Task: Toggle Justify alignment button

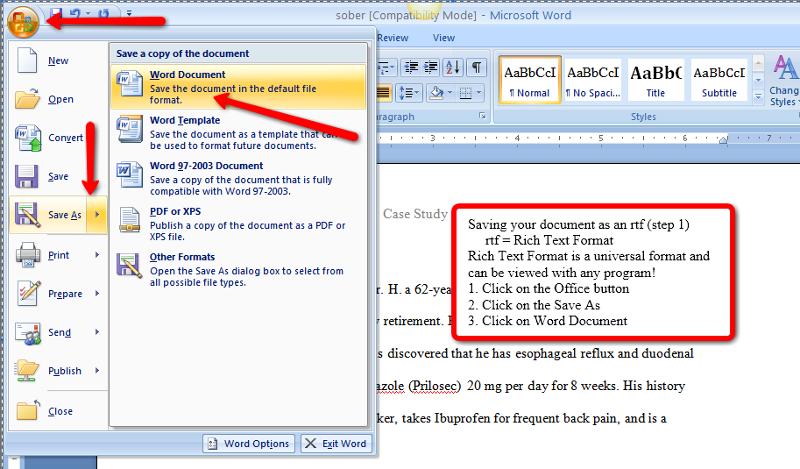Action: click(x=384, y=93)
